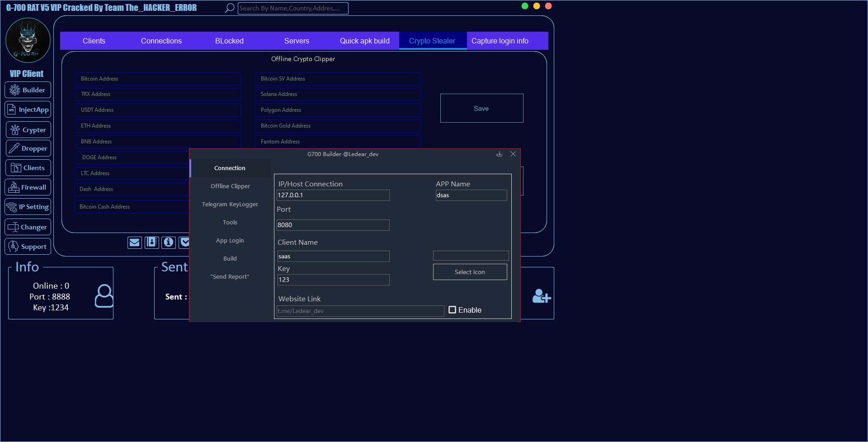Screen dimensions: 868x442
Task: Click the Save button
Action: pyautogui.click(x=481, y=108)
